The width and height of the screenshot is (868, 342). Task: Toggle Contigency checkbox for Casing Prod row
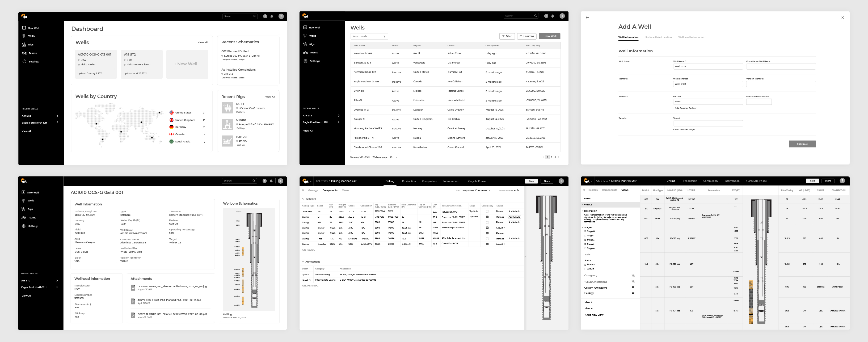coord(487,239)
